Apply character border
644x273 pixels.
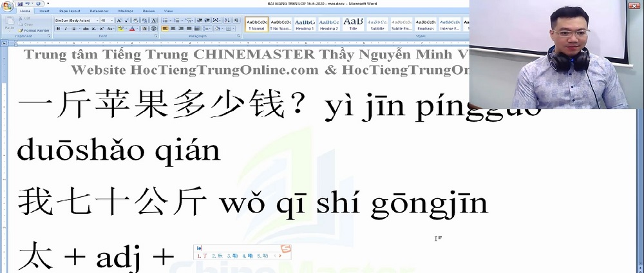[x=154, y=21]
